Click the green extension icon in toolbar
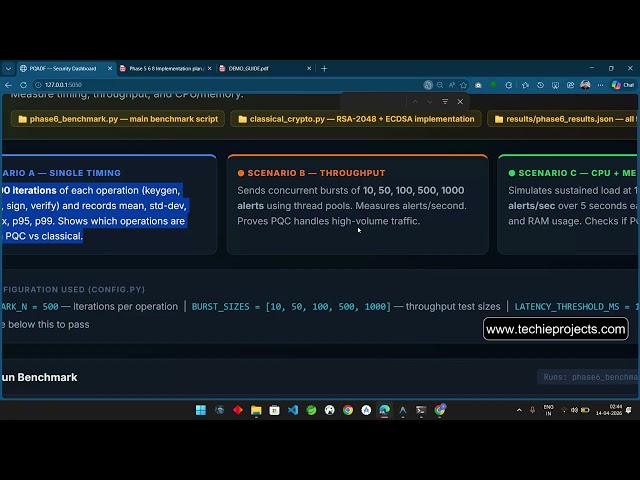The image size is (640, 480). [493, 85]
